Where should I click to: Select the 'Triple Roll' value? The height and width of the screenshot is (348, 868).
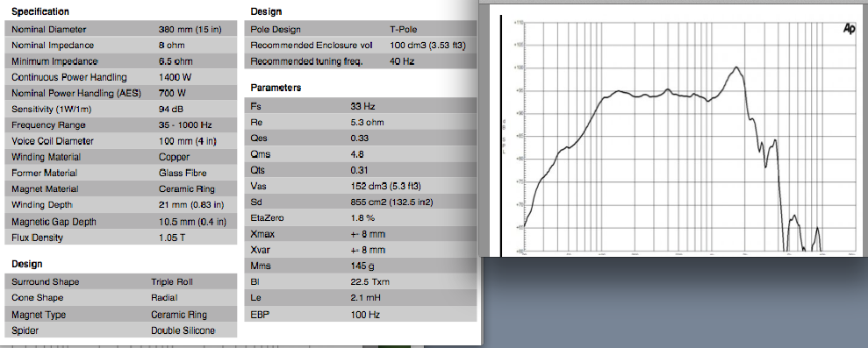point(172,281)
